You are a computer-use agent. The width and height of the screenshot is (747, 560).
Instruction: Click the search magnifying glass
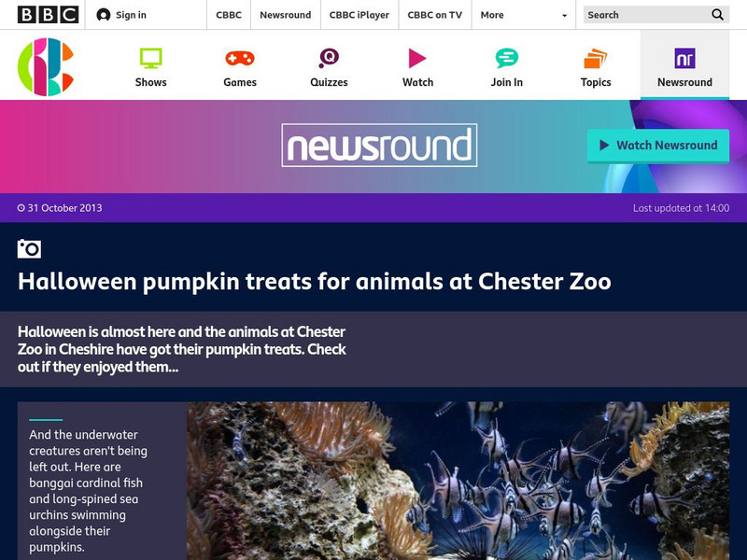tap(717, 15)
